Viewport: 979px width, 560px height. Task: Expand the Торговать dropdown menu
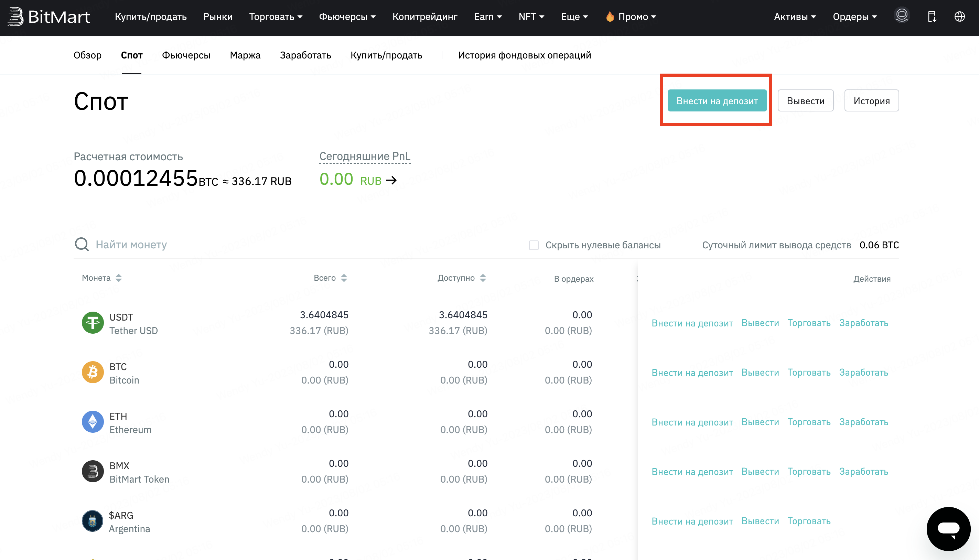[x=276, y=17]
